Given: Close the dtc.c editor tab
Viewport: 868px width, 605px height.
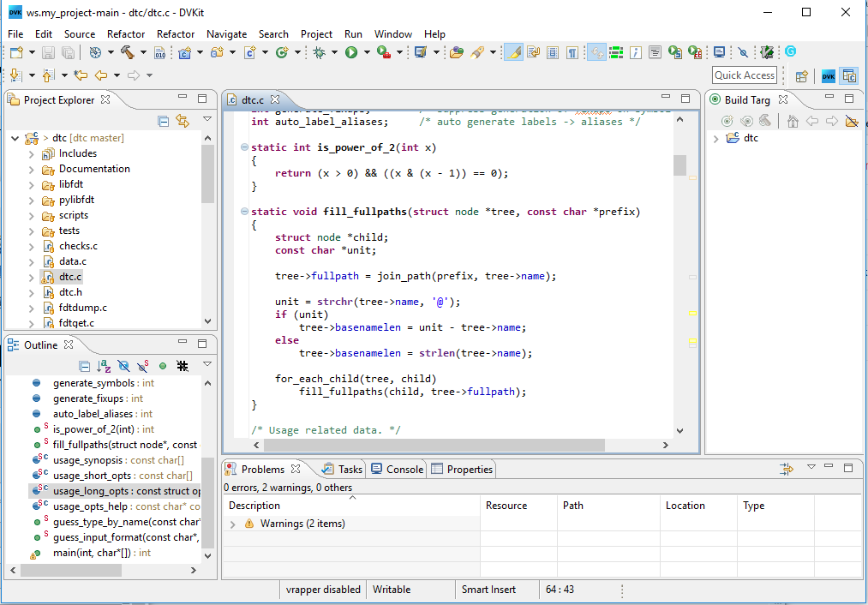Looking at the screenshot, I should pos(275,99).
